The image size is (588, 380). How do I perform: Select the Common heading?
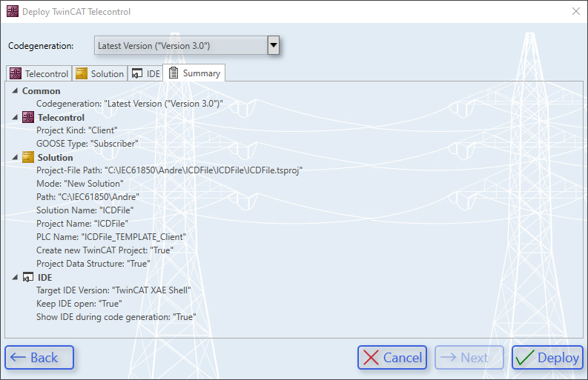(42, 91)
